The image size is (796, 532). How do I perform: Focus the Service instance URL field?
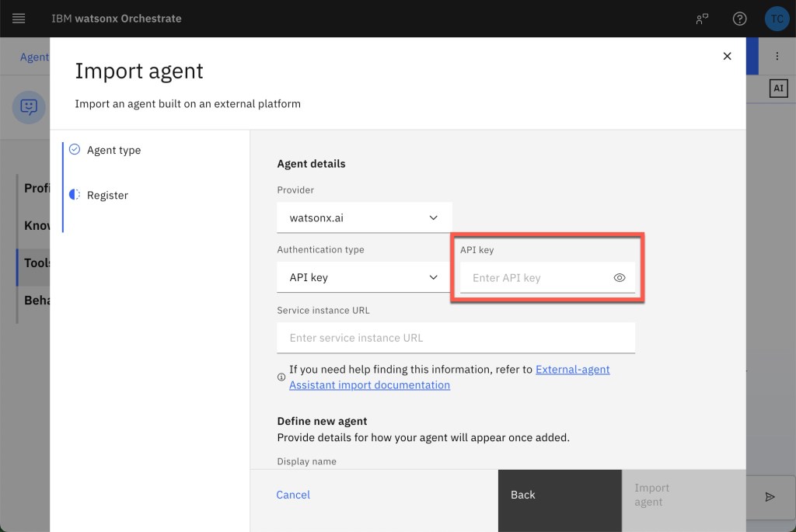tap(456, 338)
